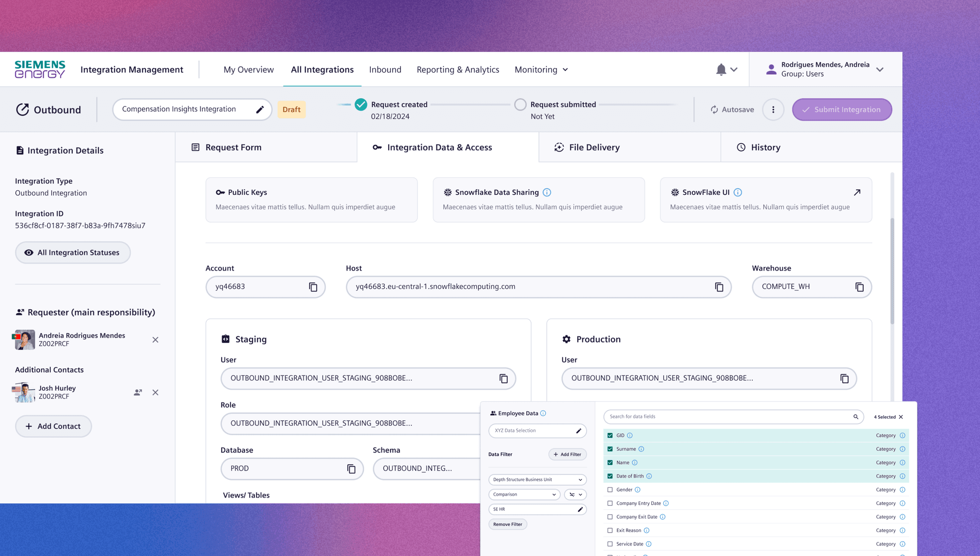
Task: Click the Search for data fields box
Action: point(727,417)
